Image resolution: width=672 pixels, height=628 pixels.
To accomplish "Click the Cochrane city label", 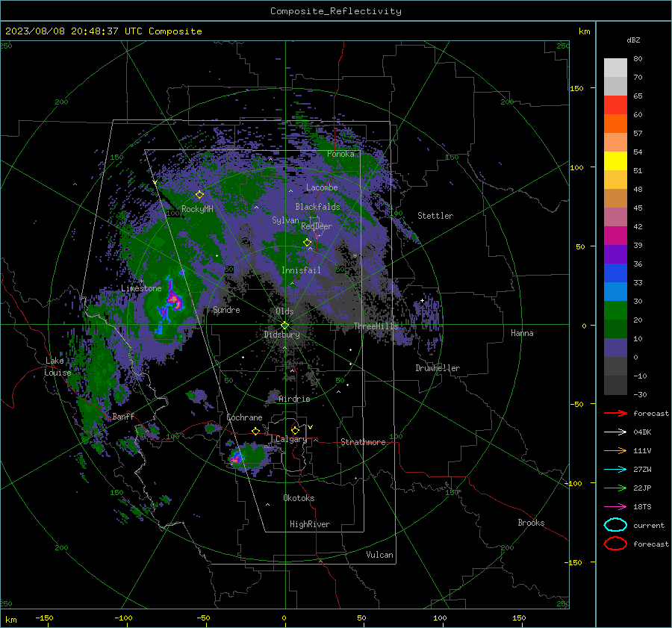I will 244,417.
